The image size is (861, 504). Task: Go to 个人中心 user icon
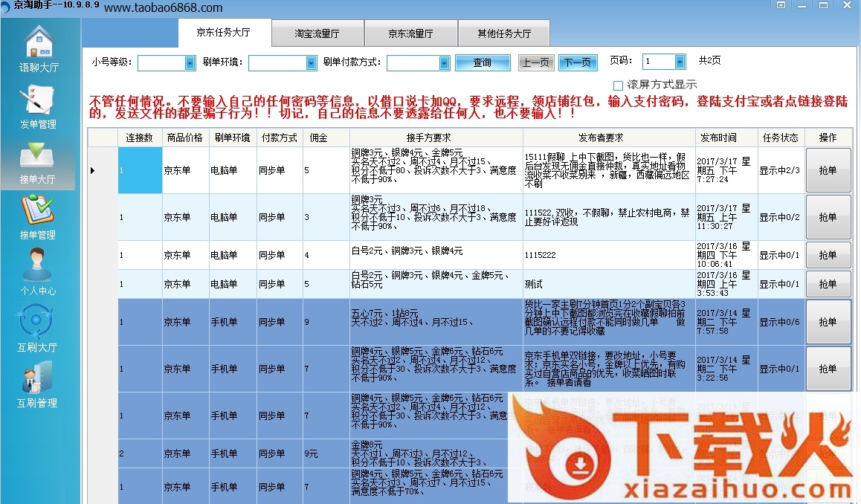[37, 265]
